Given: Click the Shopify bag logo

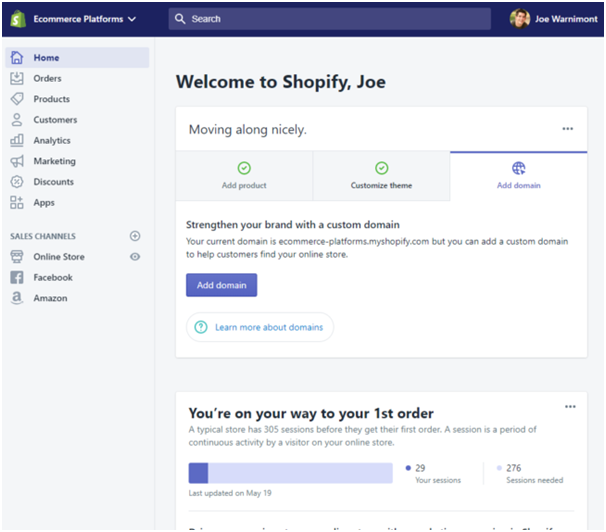Looking at the screenshot, I should tap(18, 19).
